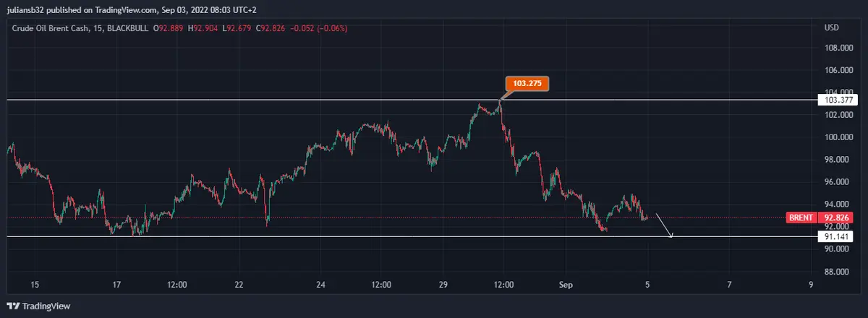This screenshot has height=318, width=868.
Task: Click the 22 date on time axis
Action: pos(239,285)
